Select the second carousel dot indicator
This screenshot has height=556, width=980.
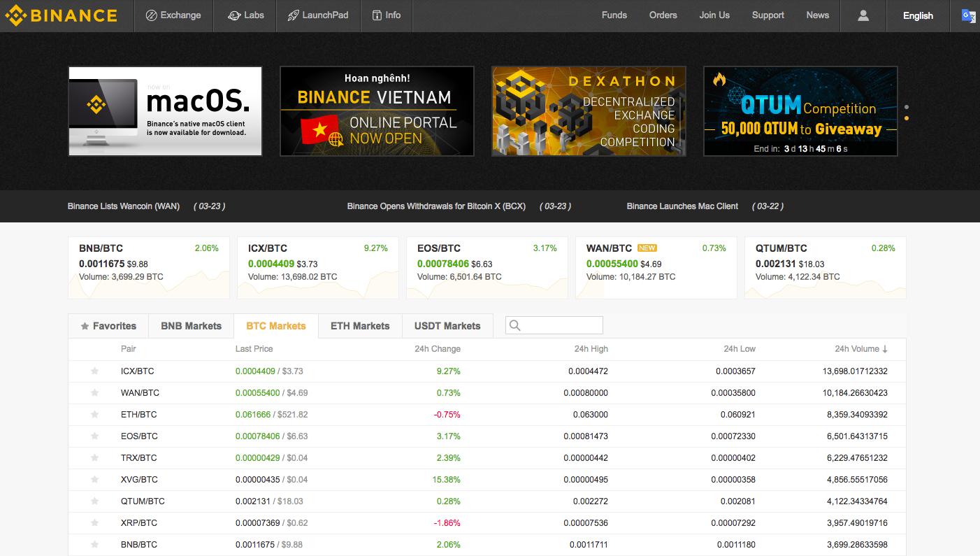tap(907, 118)
